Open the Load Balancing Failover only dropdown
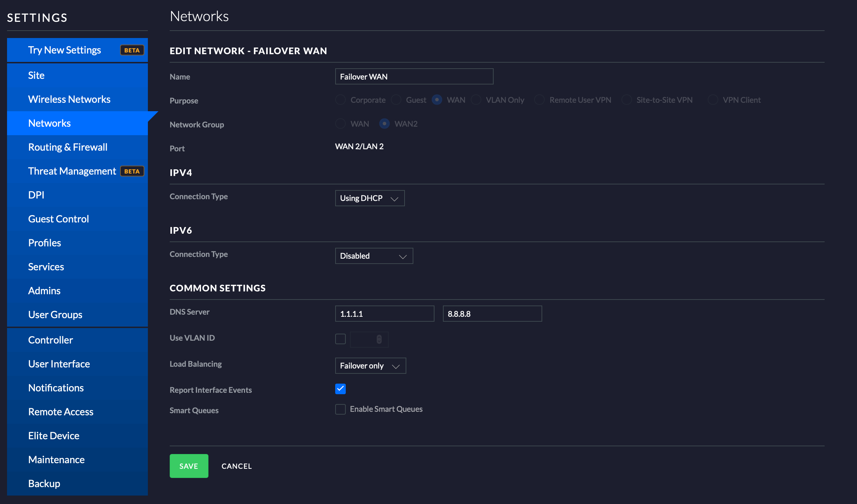The image size is (857, 504). coord(370,366)
